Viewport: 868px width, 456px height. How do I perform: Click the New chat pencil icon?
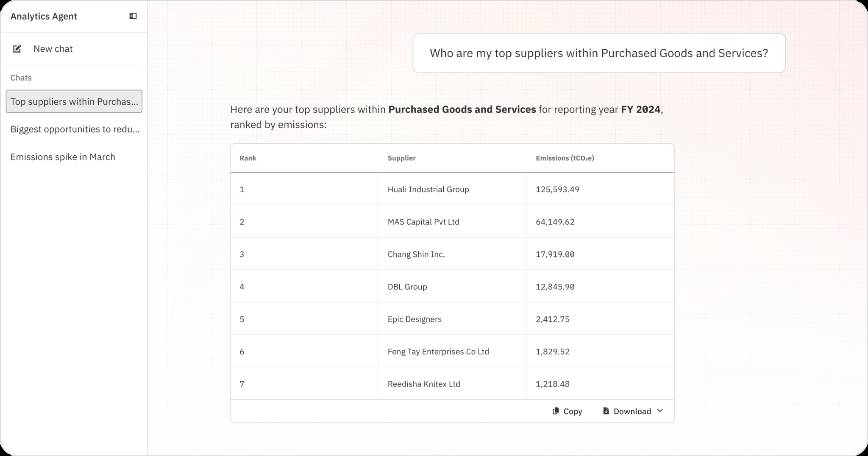[17, 49]
